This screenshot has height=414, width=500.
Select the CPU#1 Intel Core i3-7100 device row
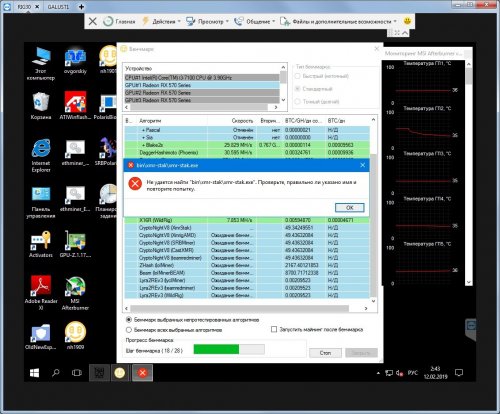(x=202, y=77)
